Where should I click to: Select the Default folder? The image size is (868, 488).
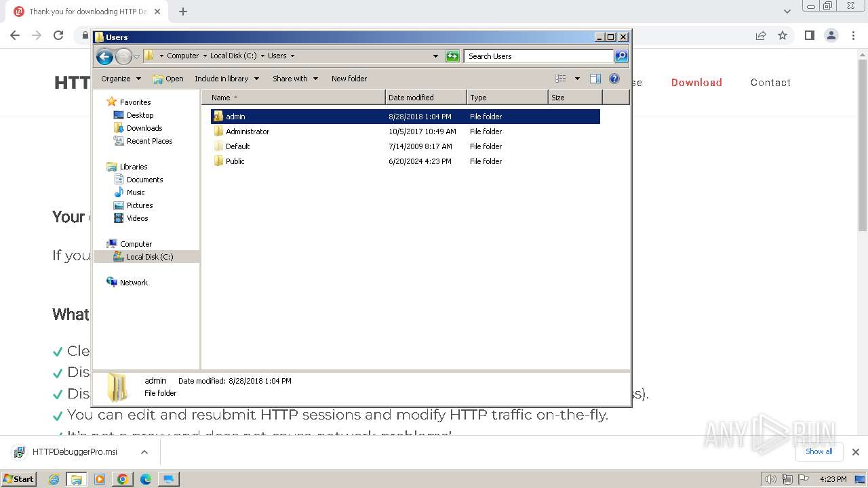pos(237,146)
